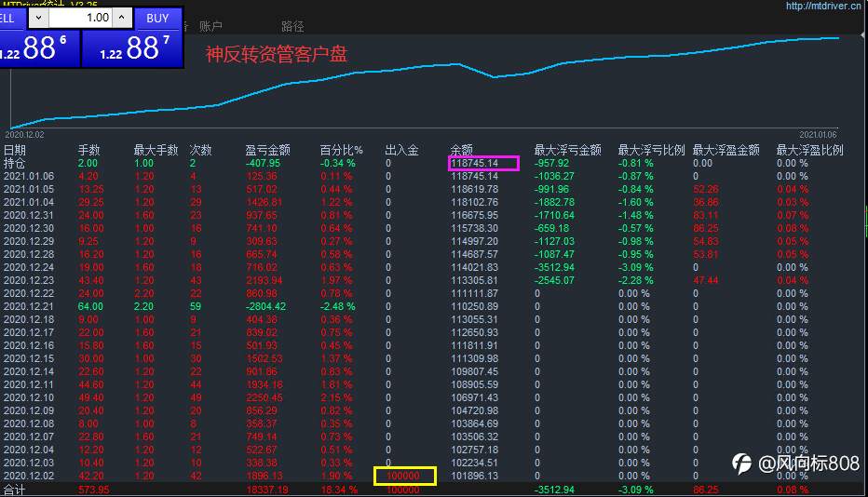Select the 2020.12.16 date row
The width and height of the screenshot is (868, 497).
click(29, 346)
